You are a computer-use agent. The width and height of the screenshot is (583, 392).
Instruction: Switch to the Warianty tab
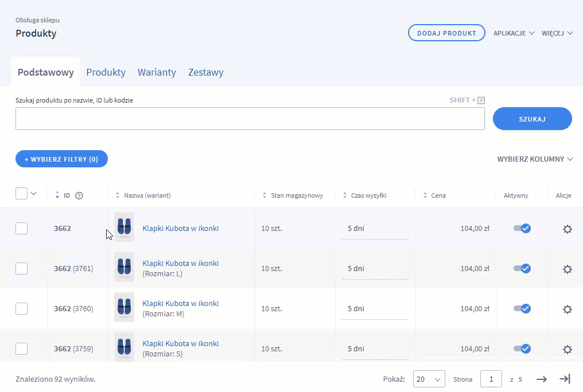click(157, 72)
